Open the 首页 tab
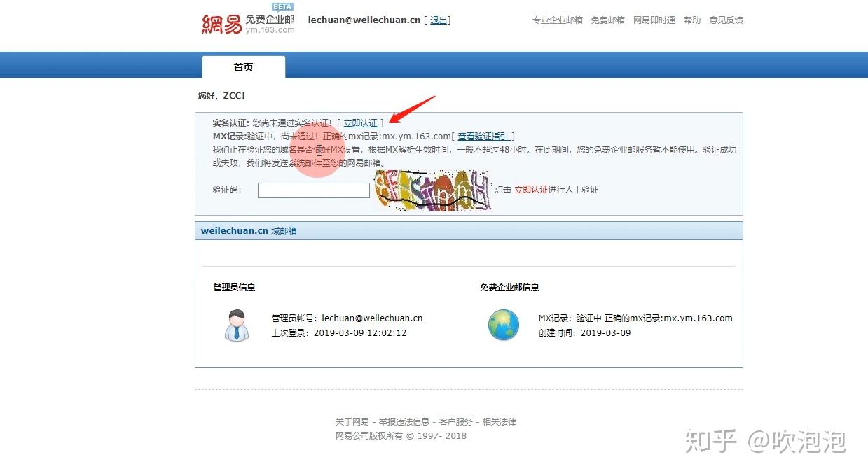This screenshot has height=476, width=868. (244, 67)
